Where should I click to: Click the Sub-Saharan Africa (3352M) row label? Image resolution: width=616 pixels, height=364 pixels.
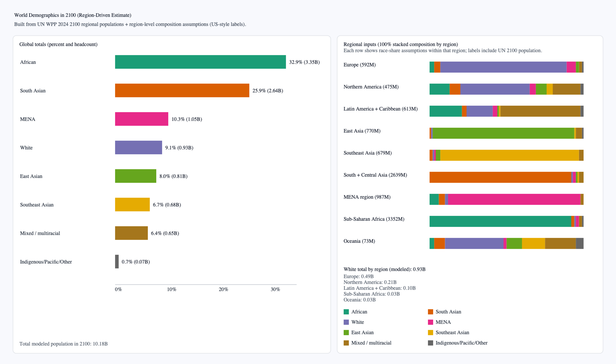click(x=374, y=219)
